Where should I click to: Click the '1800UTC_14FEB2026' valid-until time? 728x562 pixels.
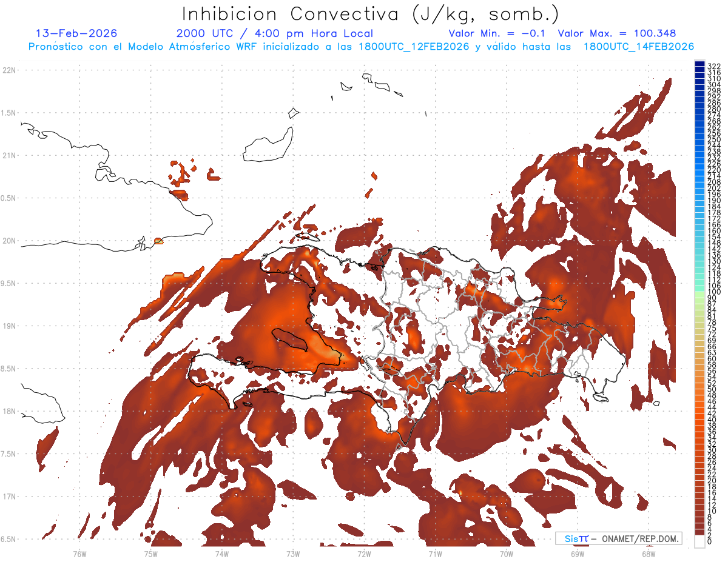pos(639,47)
